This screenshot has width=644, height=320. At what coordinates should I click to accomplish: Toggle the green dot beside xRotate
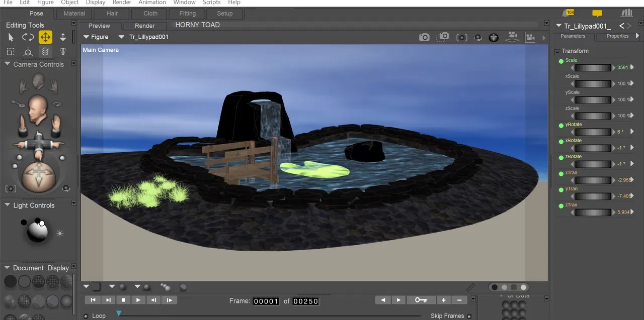(x=561, y=142)
